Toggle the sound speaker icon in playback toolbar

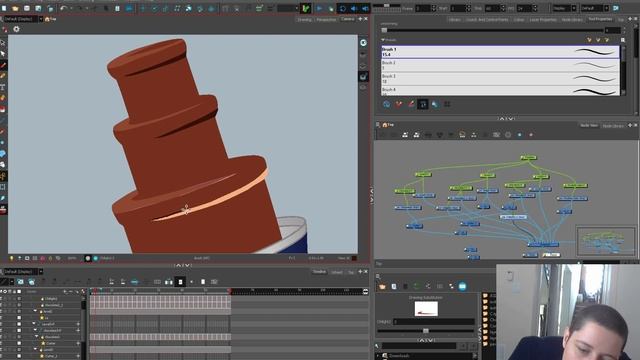[353, 8]
